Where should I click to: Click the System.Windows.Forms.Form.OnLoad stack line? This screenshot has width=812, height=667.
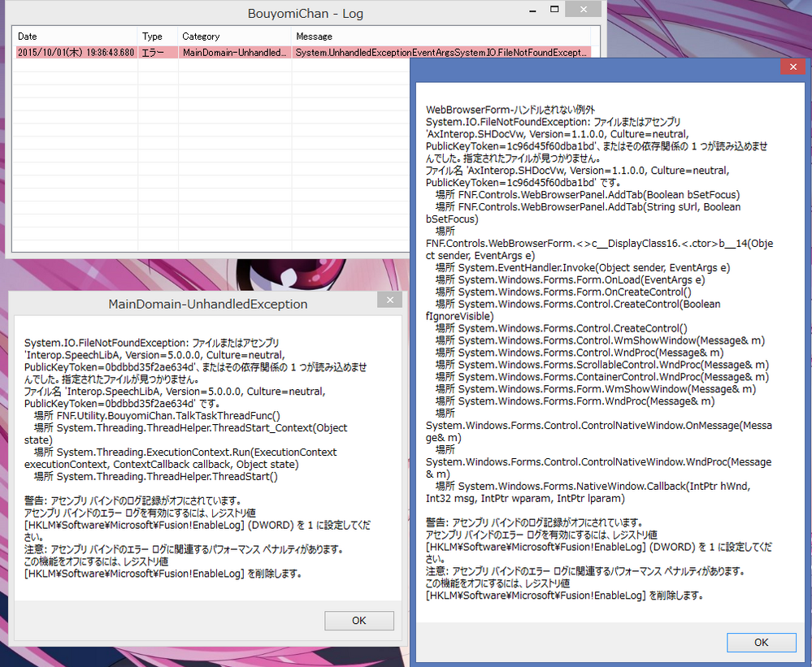pyautogui.click(x=570, y=279)
